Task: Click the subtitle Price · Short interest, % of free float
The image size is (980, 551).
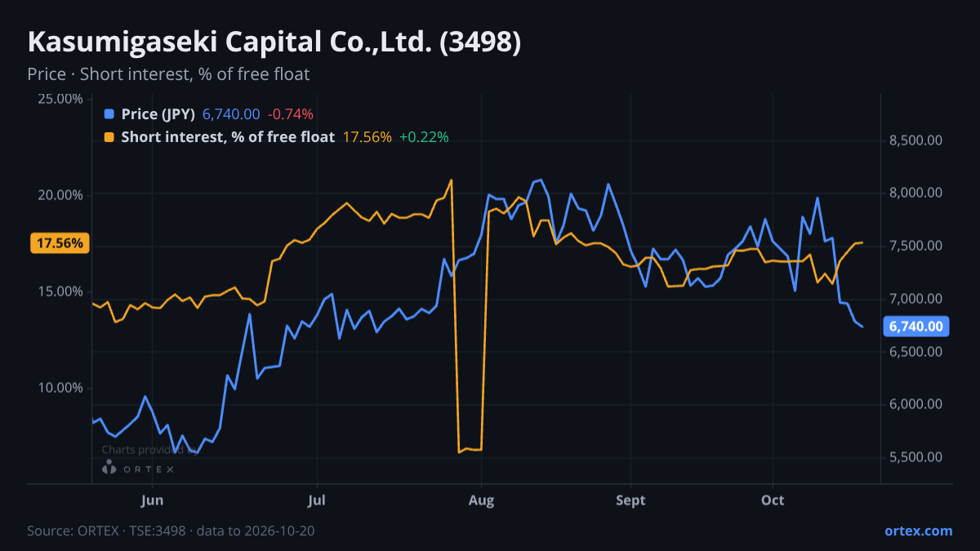Action: (168, 74)
